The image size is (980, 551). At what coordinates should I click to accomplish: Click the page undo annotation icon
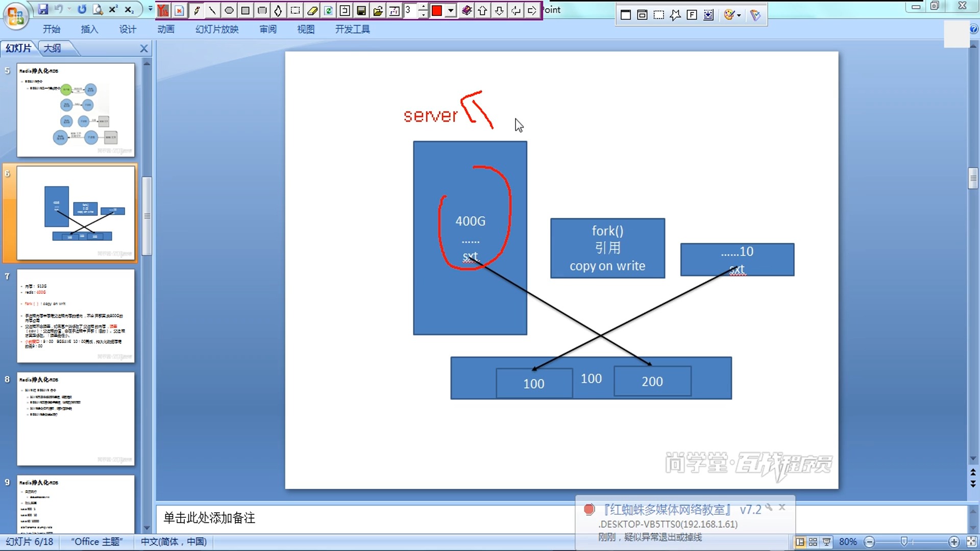point(345,11)
